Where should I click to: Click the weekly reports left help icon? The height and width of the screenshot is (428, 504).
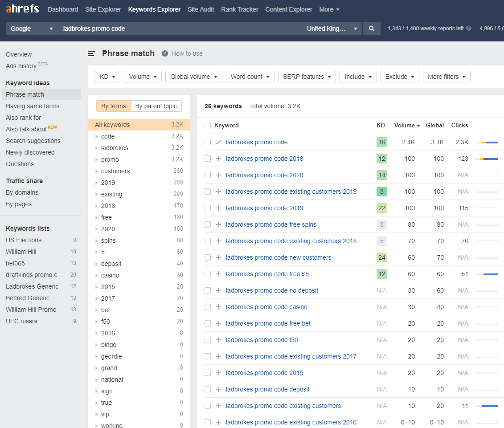tap(469, 29)
